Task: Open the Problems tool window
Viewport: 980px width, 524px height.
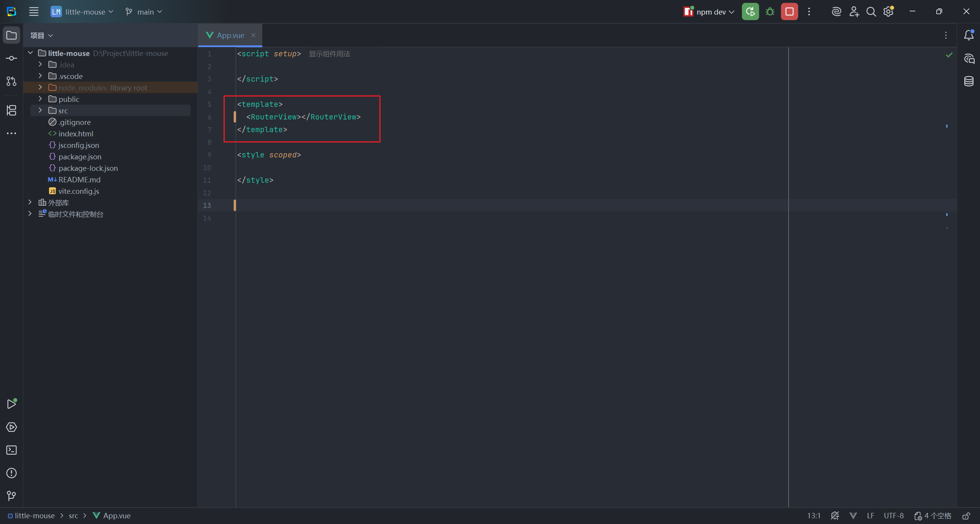Action: (x=11, y=473)
